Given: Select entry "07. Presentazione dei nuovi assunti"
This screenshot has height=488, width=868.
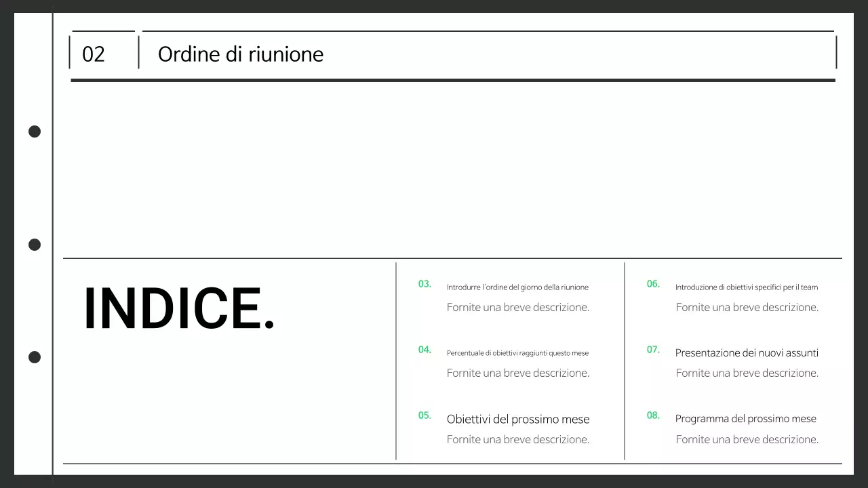Looking at the screenshot, I should point(747,352).
